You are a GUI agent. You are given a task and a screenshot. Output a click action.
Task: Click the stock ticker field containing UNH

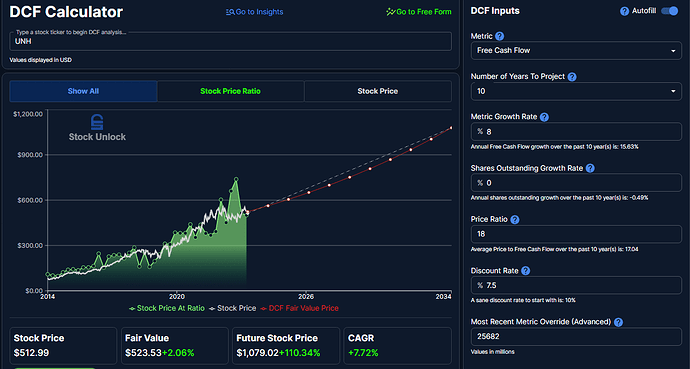pyautogui.click(x=231, y=41)
